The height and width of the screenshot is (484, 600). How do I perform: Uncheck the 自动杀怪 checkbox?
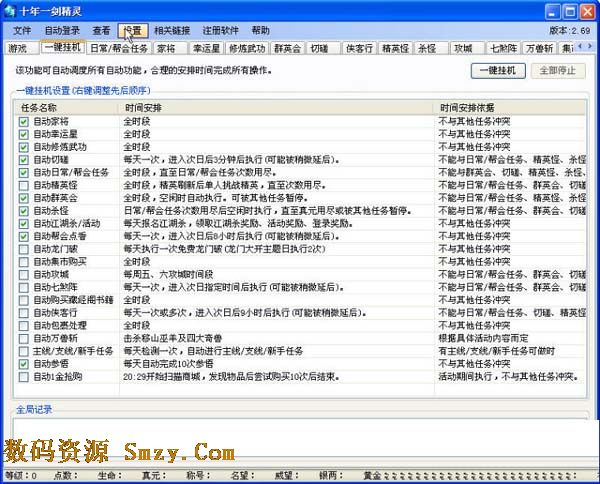(24, 211)
